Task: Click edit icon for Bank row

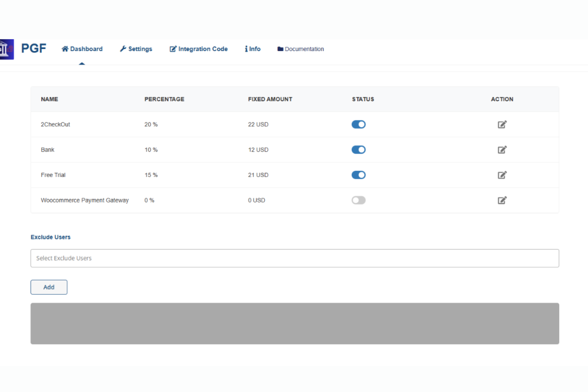Action: [502, 150]
